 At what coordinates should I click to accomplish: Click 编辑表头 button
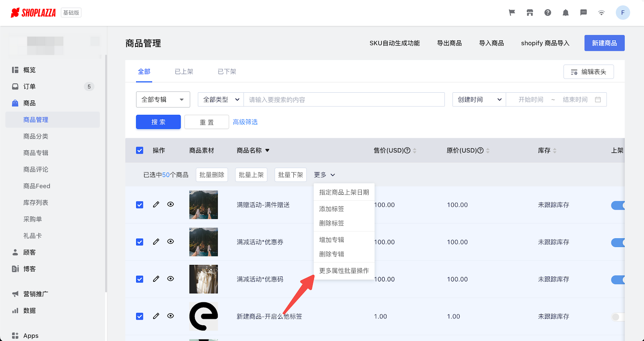[x=588, y=72]
